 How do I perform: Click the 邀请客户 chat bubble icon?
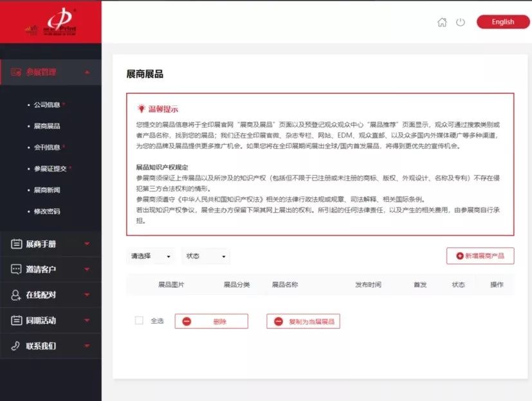click(x=16, y=269)
